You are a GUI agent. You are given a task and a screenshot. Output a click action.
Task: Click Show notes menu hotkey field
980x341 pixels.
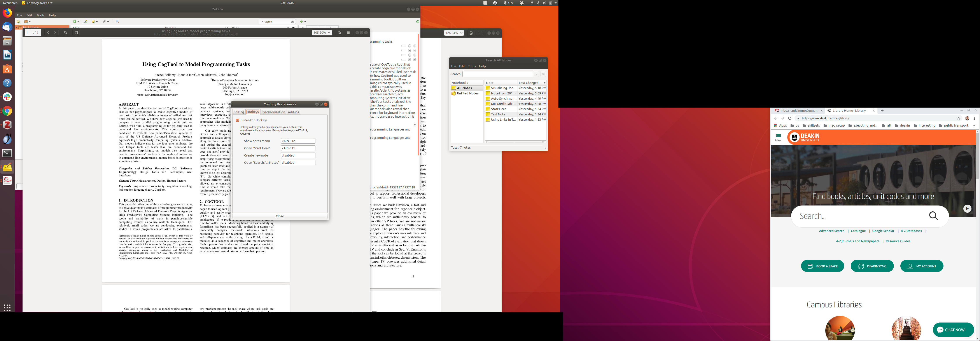click(x=298, y=141)
